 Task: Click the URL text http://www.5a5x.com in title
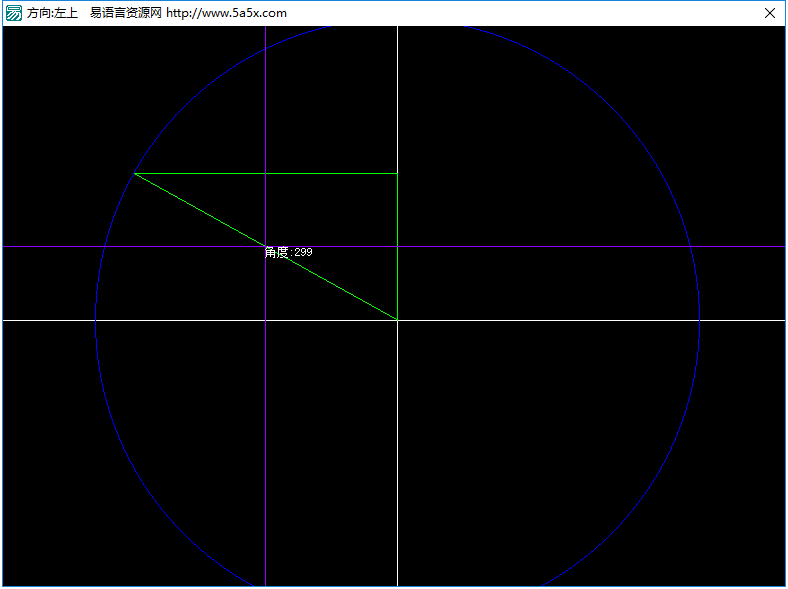click(227, 13)
